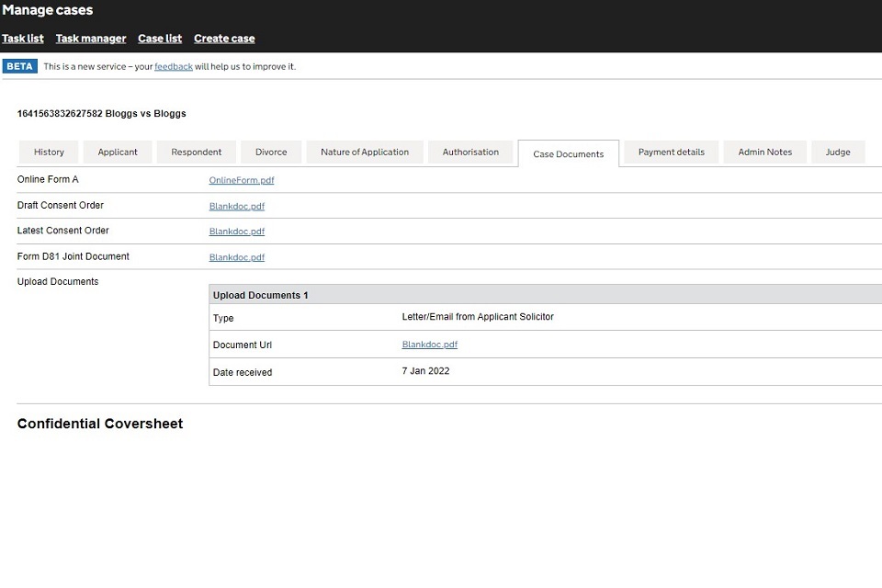Image resolution: width=882 pixels, height=588 pixels.
Task: Open Draft Consent Order Blankdoc.pdf
Action: 237,207
